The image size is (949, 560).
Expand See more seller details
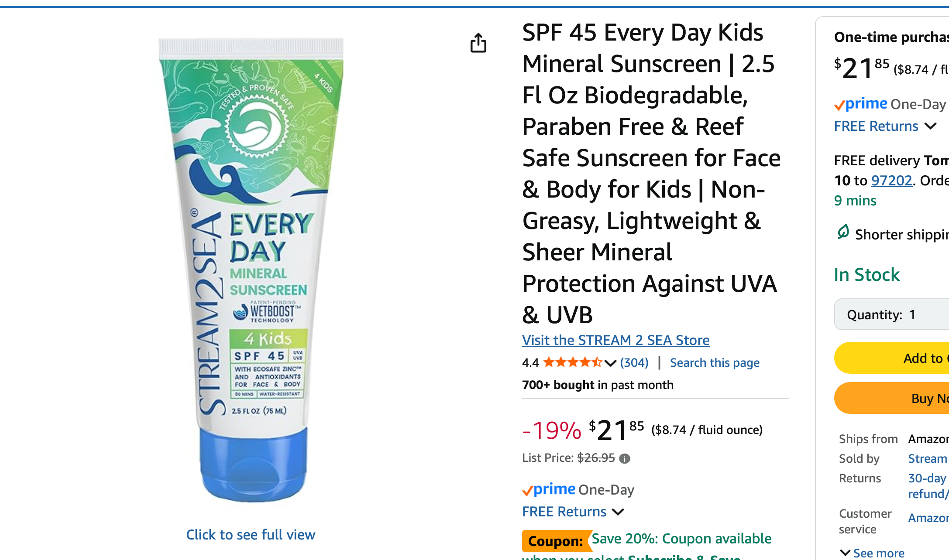click(x=873, y=553)
